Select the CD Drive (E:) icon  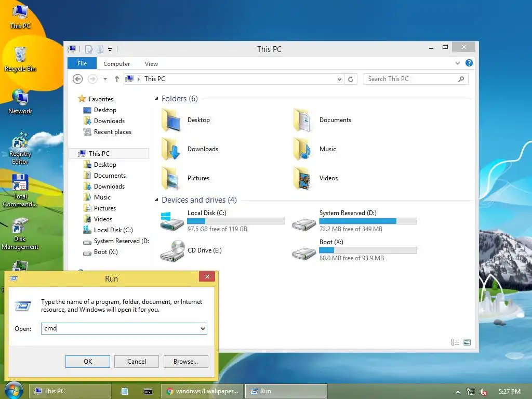pos(172,250)
